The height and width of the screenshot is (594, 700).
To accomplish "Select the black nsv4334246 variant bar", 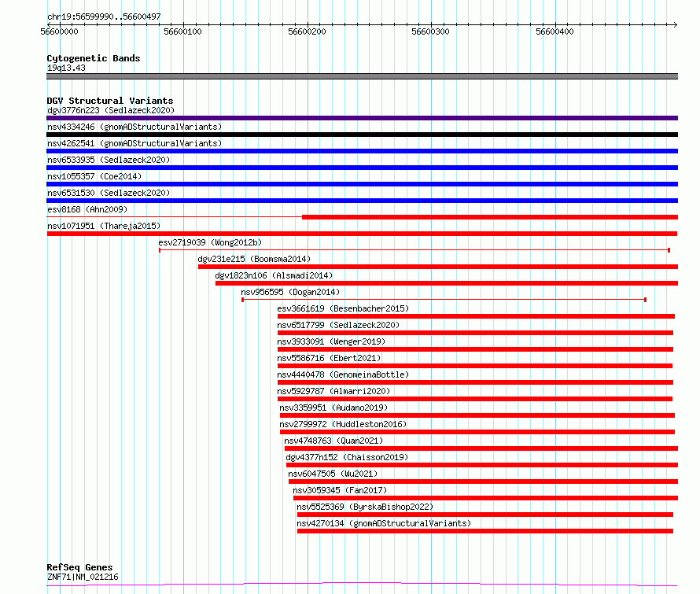I will click(x=362, y=135).
